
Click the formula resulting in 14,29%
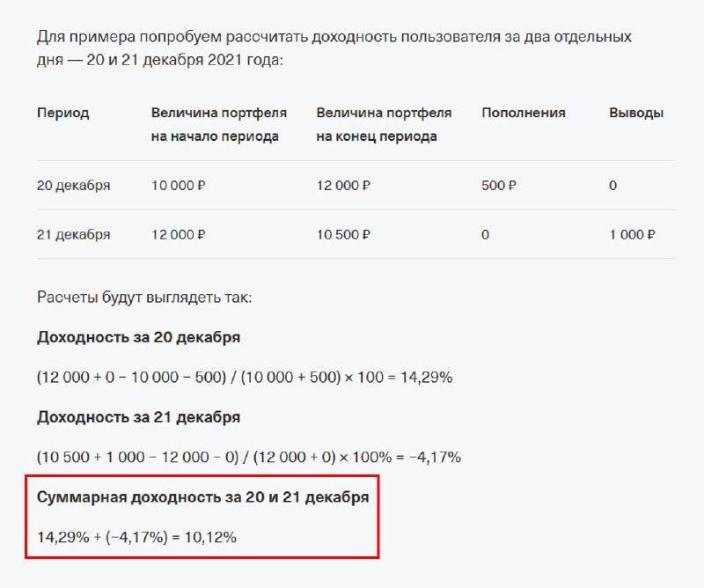[x=245, y=378]
